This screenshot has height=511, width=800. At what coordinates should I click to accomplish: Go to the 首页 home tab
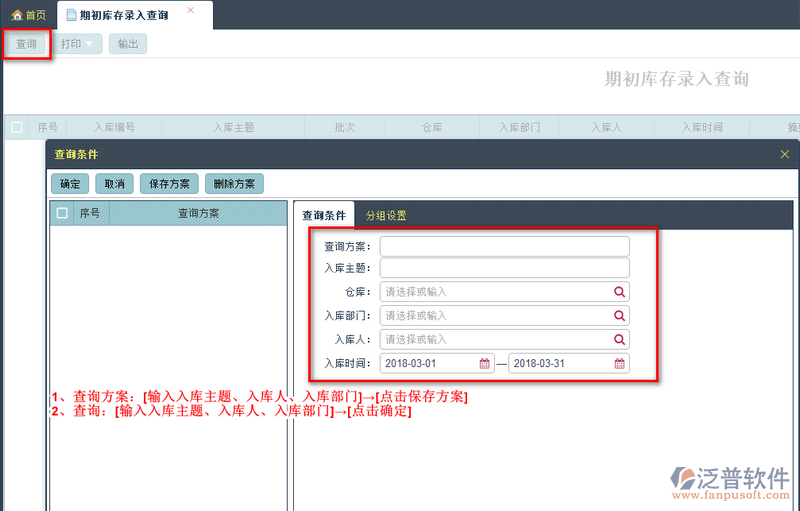[29, 15]
